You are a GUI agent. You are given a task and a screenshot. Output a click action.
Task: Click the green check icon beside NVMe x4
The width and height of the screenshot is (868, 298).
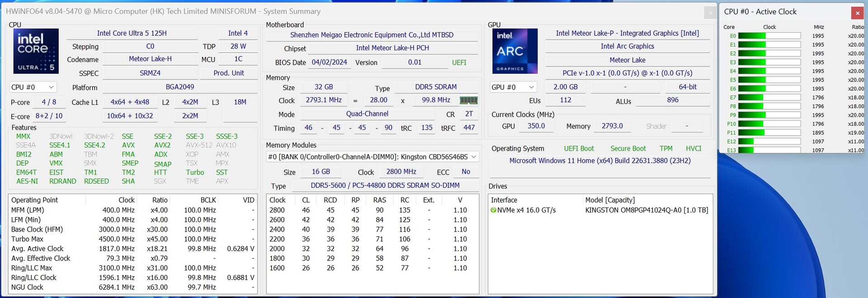[x=493, y=210]
